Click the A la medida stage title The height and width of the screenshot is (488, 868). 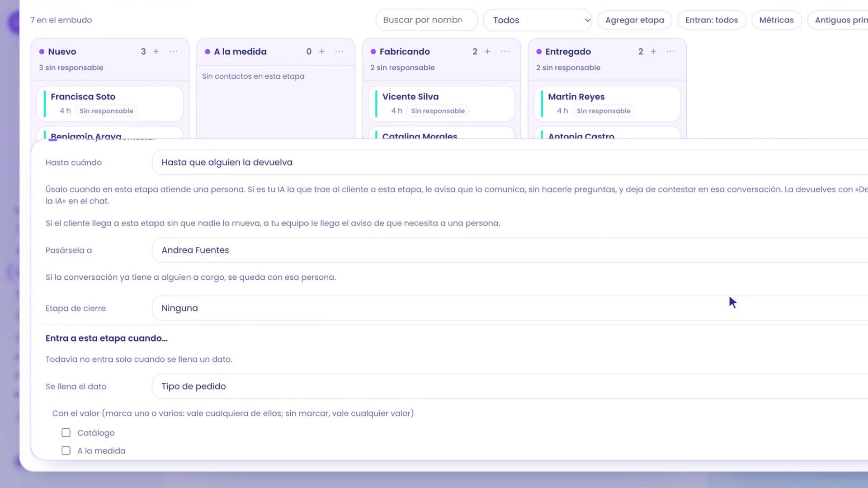(240, 52)
